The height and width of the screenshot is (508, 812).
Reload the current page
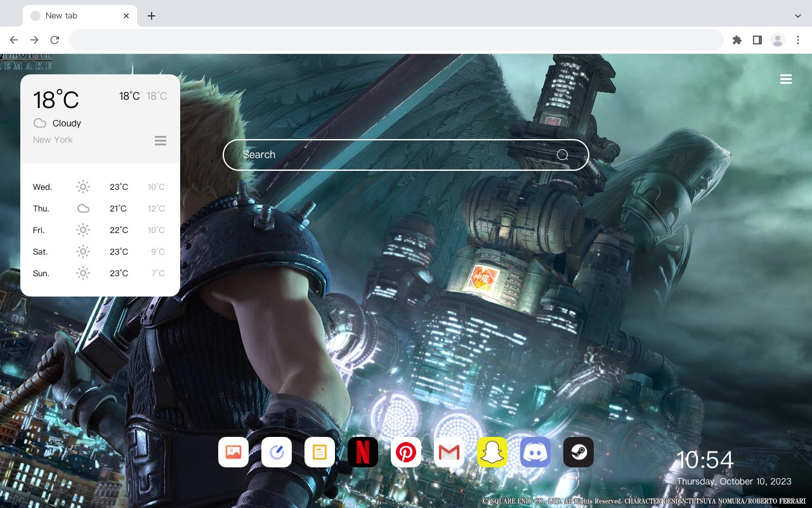click(55, 40)
